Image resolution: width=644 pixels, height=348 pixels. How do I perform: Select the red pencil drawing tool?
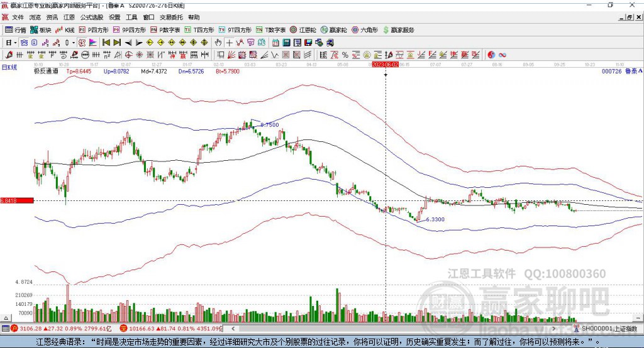(x=9, y=55)
